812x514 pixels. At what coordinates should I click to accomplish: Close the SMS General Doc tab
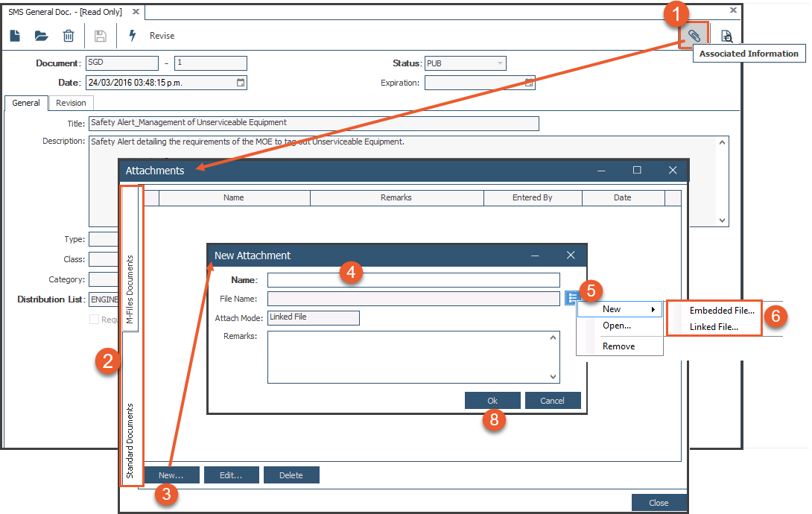pos(136,11)
